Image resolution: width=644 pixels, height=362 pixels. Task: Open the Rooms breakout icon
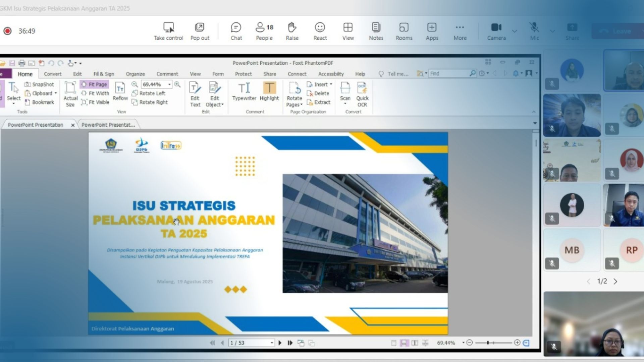point(404,27)
